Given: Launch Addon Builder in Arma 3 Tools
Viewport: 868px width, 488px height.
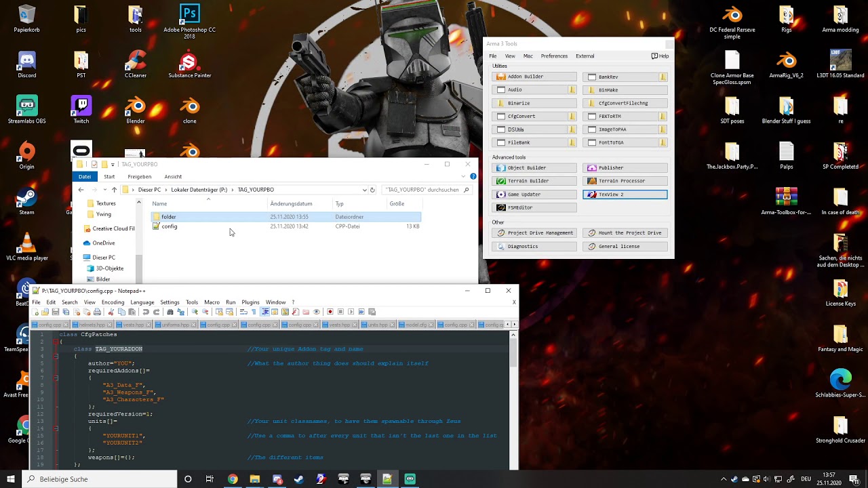Looking at the screenshot, I should tap(534, 77).
